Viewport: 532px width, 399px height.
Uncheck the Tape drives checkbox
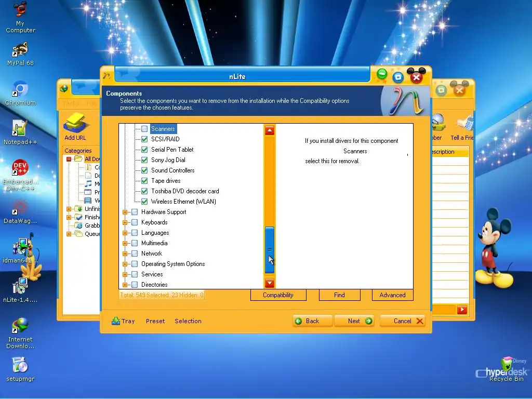(x=144, y=181)
